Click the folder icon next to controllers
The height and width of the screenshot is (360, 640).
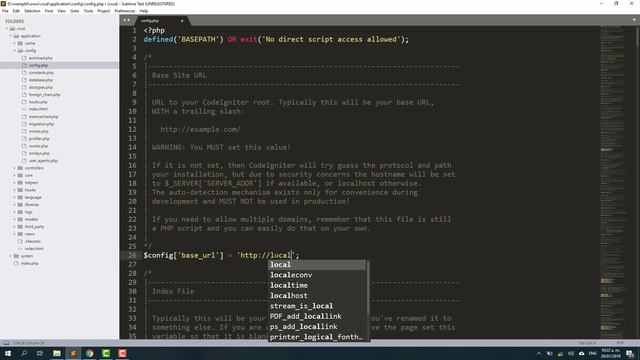pyautogui.click(x=20, y=168)
